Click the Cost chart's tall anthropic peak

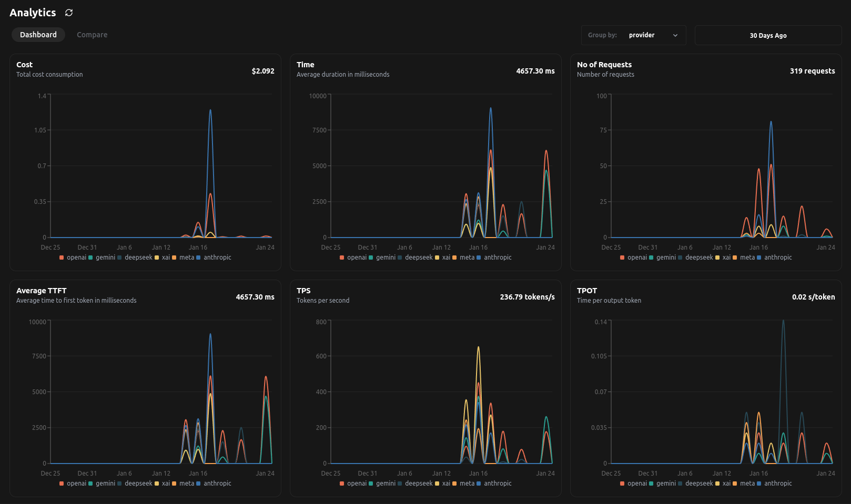coord(210,111)
